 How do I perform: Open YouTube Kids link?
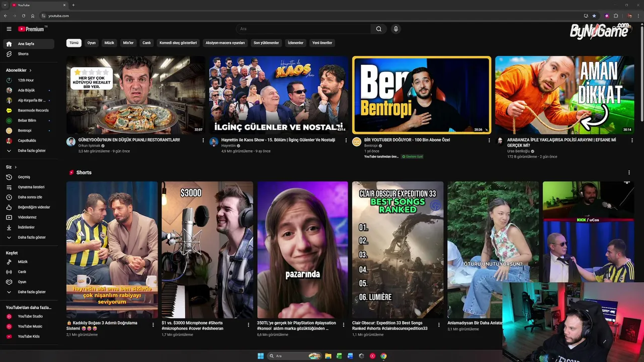pyautogui.click(x=28, y=336)
